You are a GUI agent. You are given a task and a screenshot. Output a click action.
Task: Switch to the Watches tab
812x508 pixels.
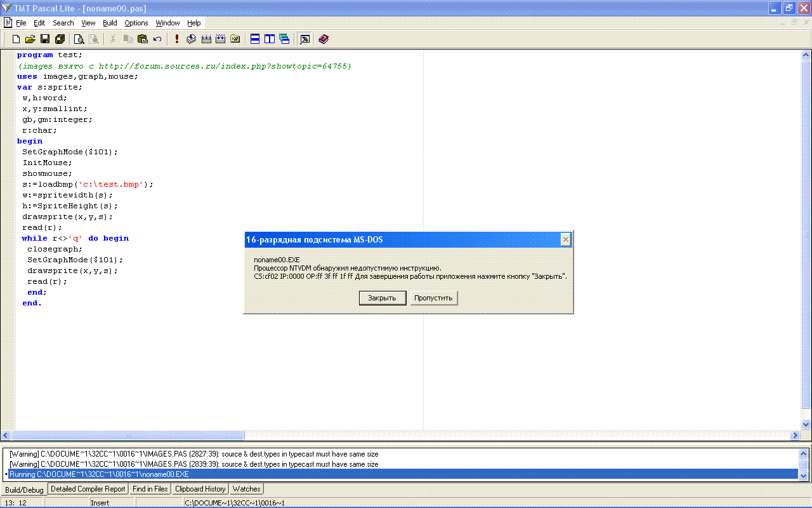246,489
